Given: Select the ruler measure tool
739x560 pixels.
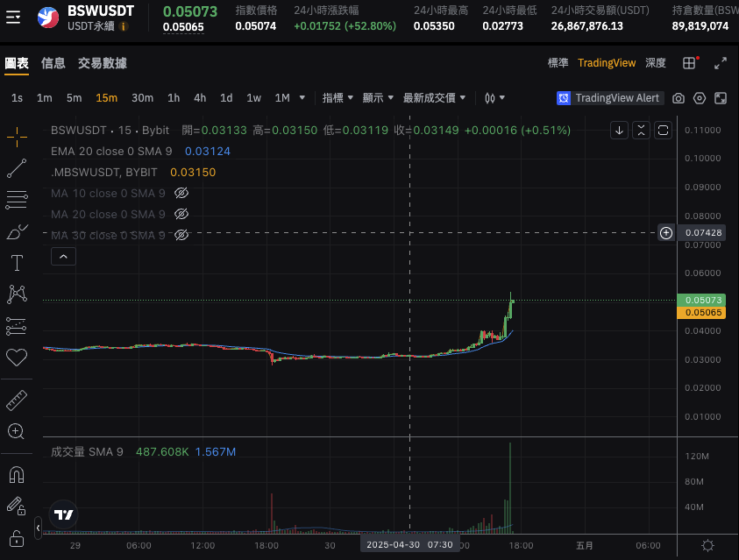Looking at the screenshot, I should point(17,401).
